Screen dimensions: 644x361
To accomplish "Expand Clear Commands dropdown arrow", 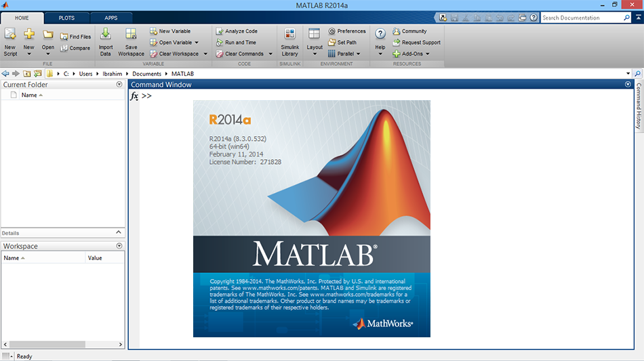I will 270,54.
